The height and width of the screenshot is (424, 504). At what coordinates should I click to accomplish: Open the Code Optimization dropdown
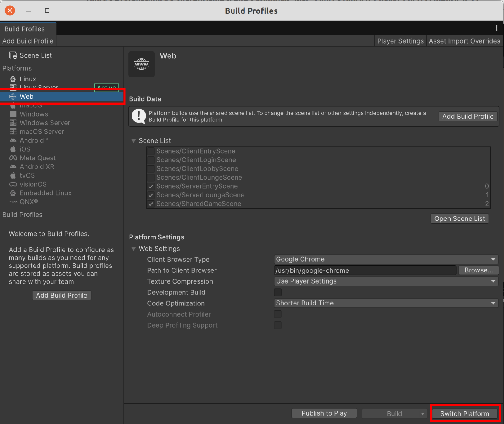tap(386, 303)
